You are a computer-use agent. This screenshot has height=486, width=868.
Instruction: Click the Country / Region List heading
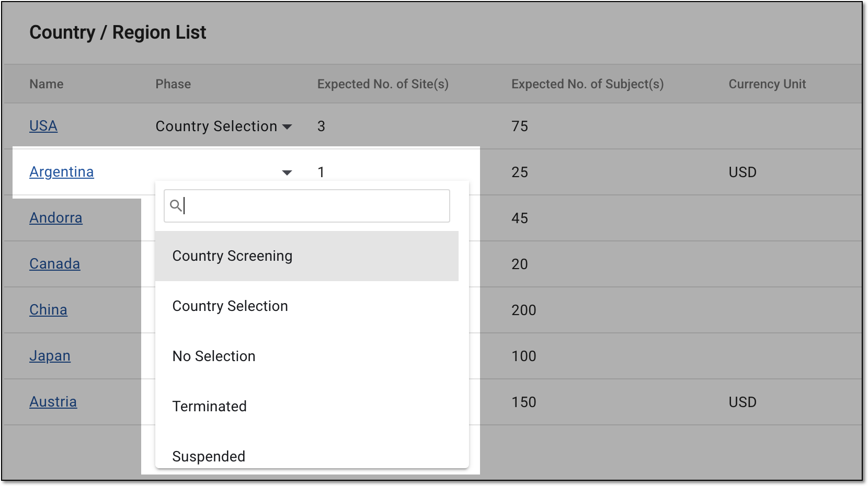(x=118, y=32)
